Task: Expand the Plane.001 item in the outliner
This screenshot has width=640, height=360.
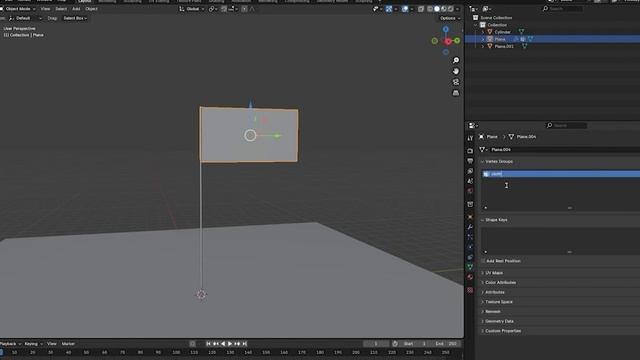Action: pyautogui.click(x=483, y=47)
